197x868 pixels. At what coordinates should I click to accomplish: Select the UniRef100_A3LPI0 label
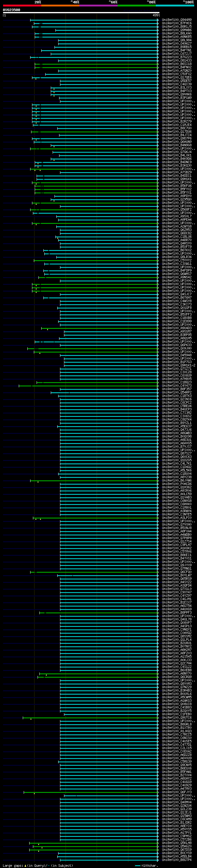click(177, 518)
